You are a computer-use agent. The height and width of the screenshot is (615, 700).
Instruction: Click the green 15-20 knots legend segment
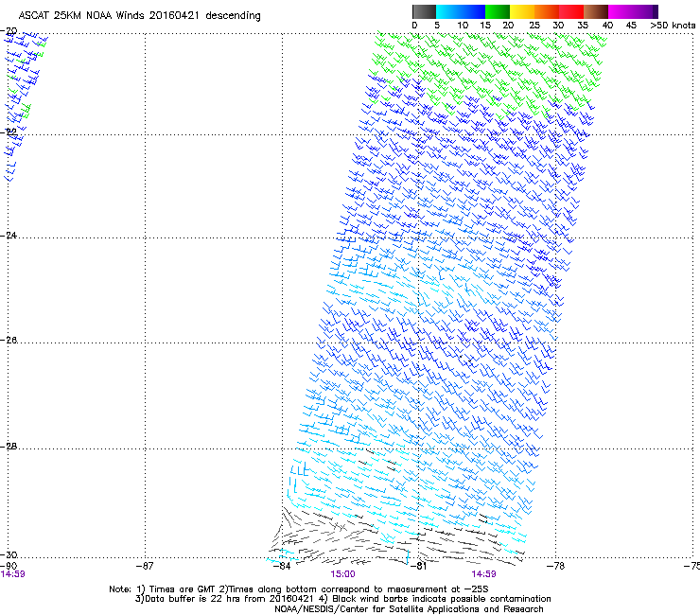point(498,11)
